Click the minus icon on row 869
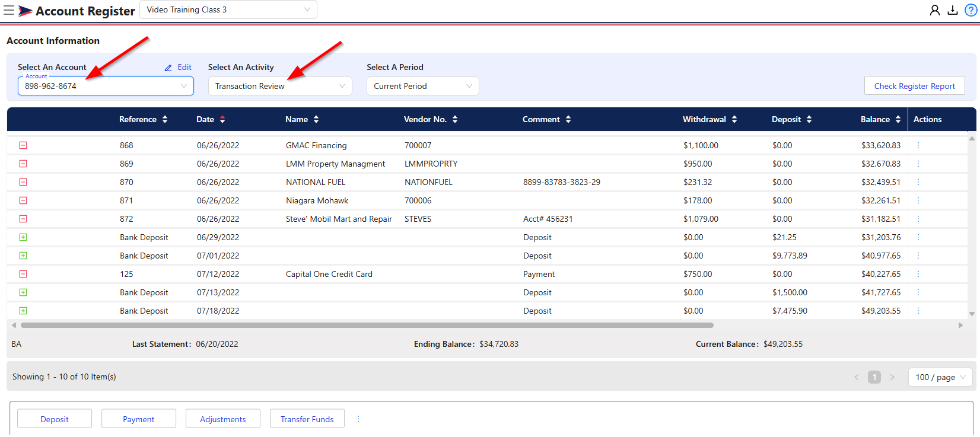The image size is (980, 437). (x=23, y=164)
